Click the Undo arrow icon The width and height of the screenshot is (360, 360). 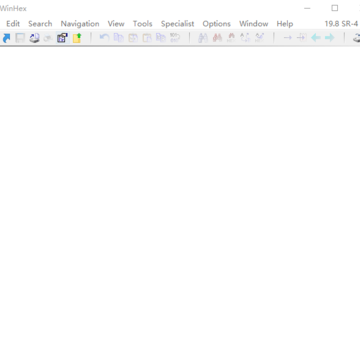tap(104, 38)
